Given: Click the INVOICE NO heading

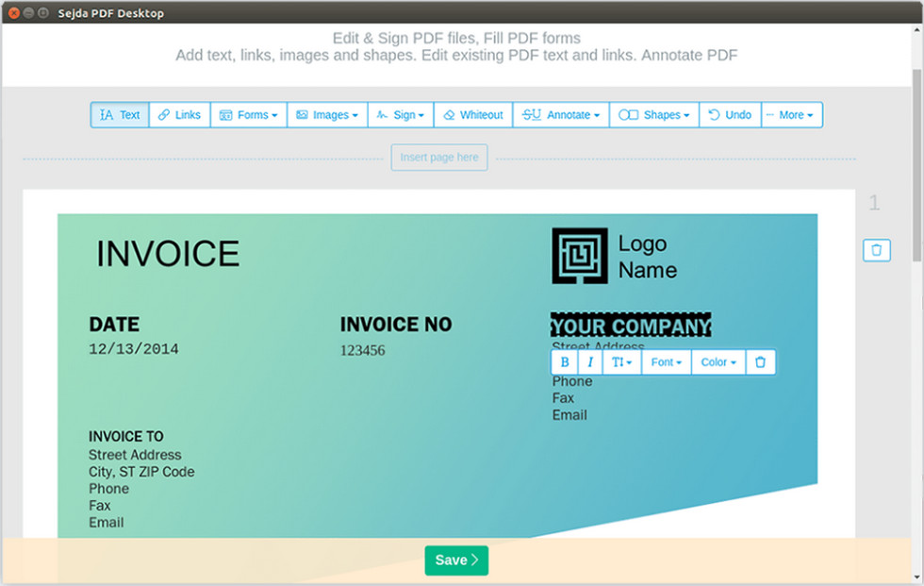Looking at the screenshot, I should click(x=396, y=325).
